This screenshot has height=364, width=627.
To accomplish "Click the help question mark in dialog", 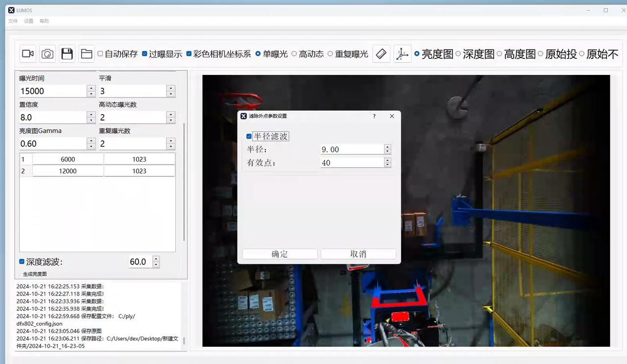I will [x=374, y=116].
